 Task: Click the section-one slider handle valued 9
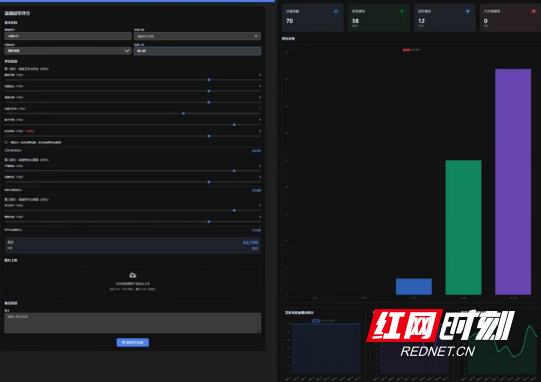point(234,125)
